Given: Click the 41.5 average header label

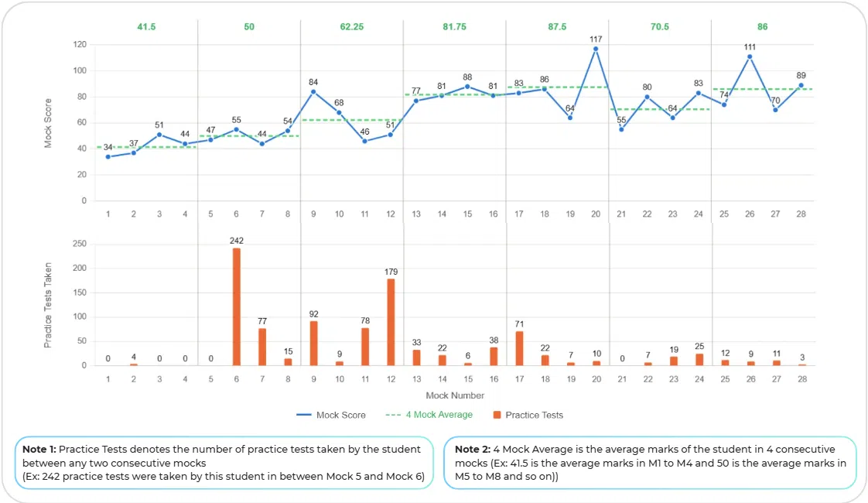Looking at the screenshot, I should click(x=146, y=26).
